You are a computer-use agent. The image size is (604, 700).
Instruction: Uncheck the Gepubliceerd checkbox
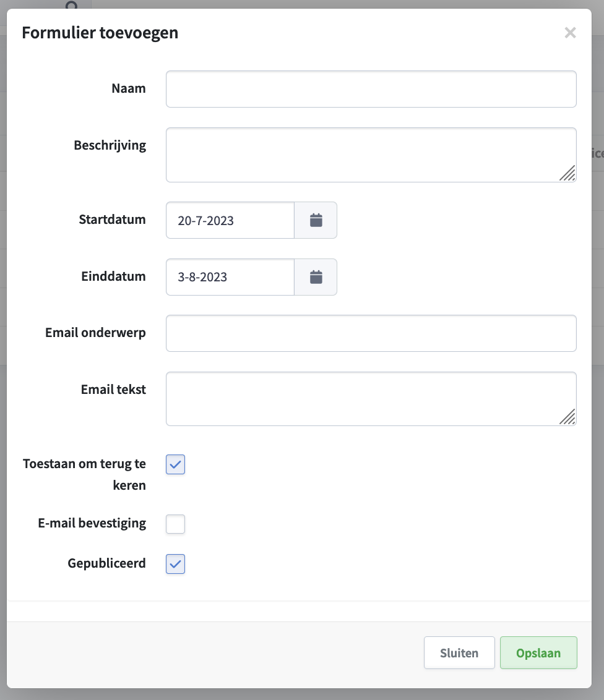coord(175,564)
